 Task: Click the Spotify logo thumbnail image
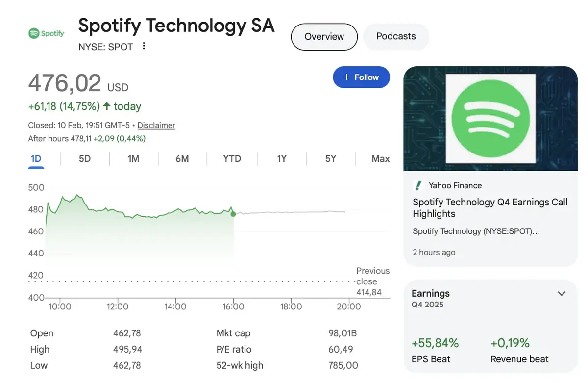point(490,118)
